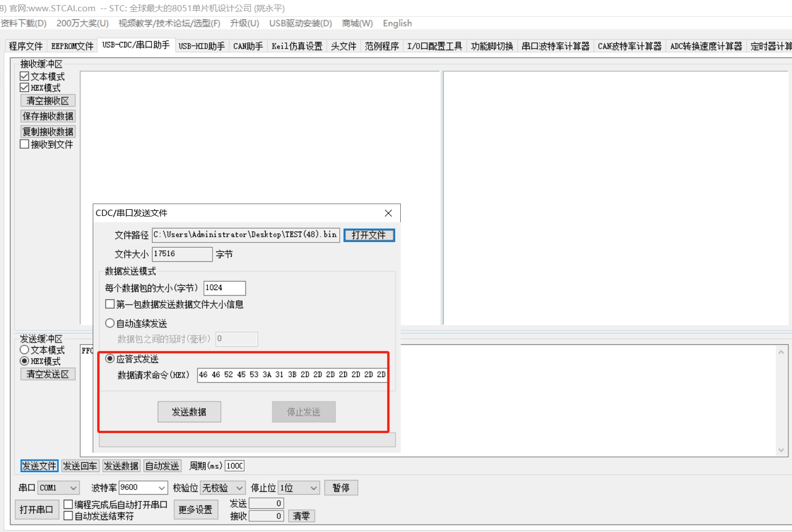Click 更多设置 button
The image size is (792, 532).
(x=196, y=509)
